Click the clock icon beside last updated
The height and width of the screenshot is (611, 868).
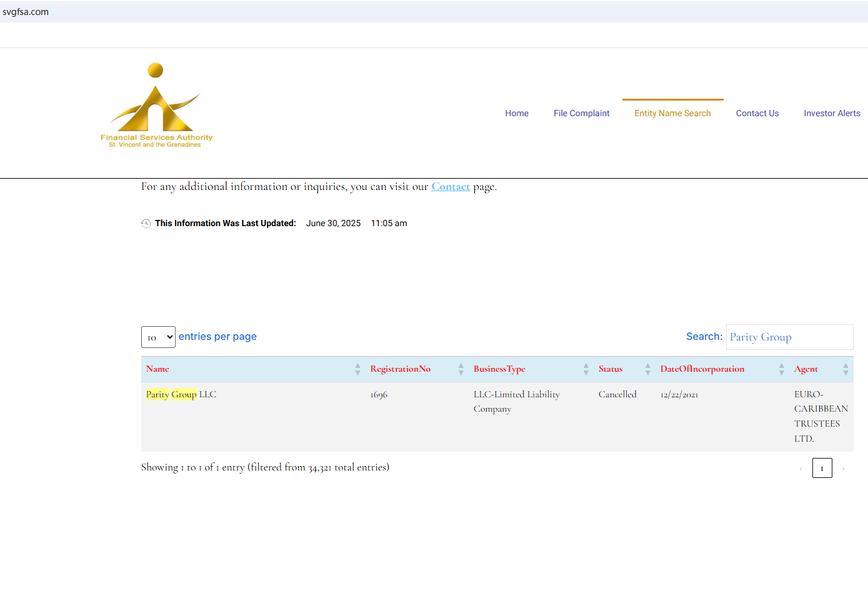click(x=146, y=224)
